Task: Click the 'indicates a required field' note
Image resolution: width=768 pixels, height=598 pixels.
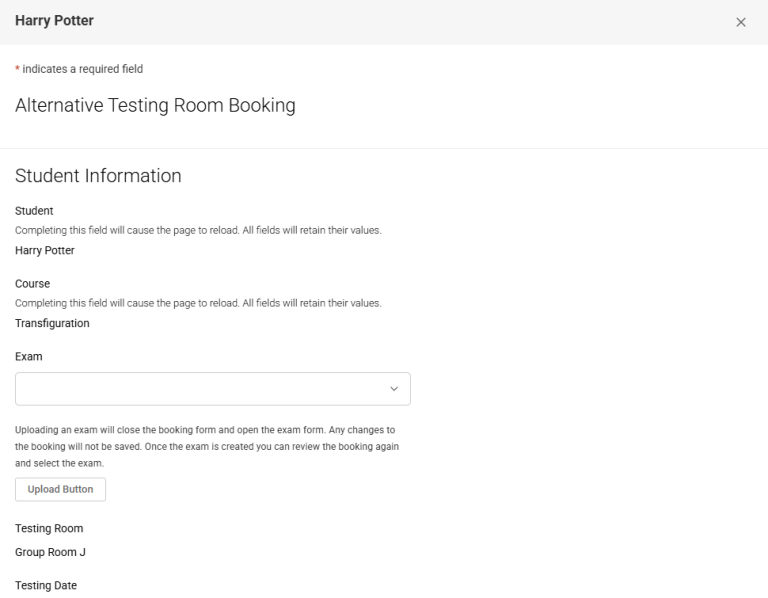Action: click(x=83, y=69)
